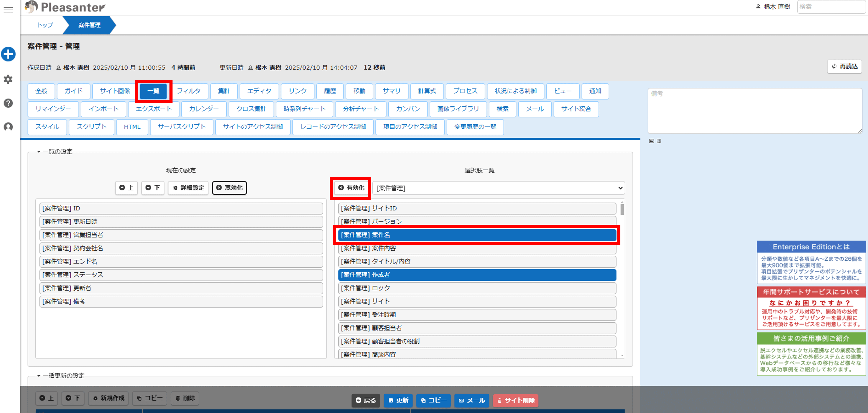Open the help question mark icon

(8, 103)
